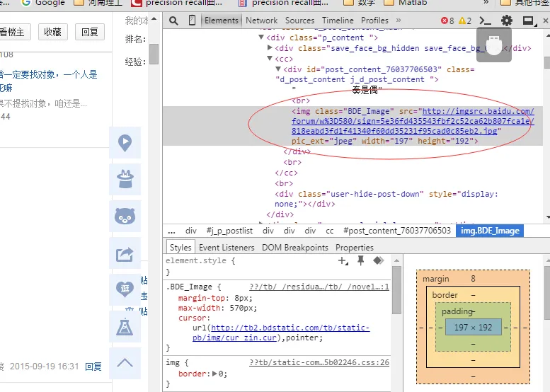Add new style rule plus icon
The height and width of the screenshot is (392, 550).
343,261
